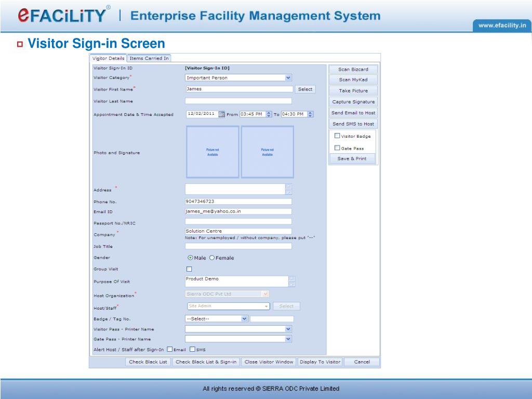Click the visitor photo placeholder thumbnail

[x=212, y=152]
